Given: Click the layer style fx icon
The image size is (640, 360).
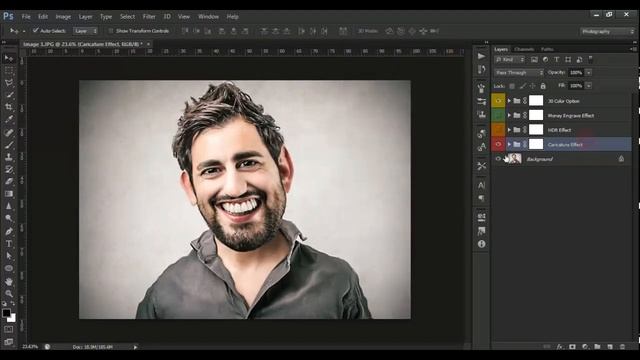Looking at the screenshot, I should pyautogui.click(x=560, y=347).
